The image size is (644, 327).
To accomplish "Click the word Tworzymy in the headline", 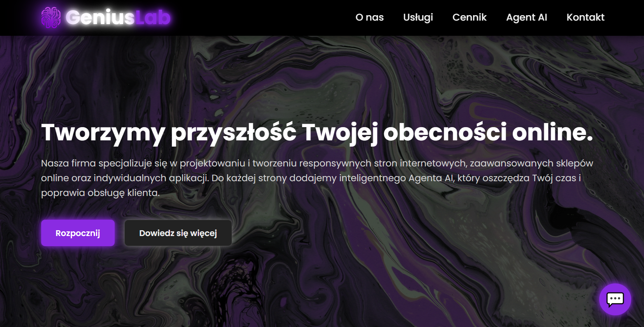I will pyautogui.click(x=103, y=133).
